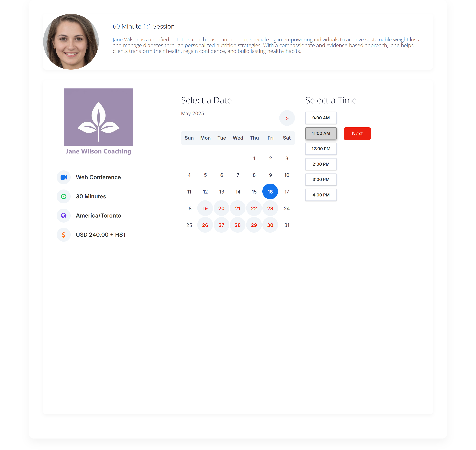Pick May 28 on the calendar
476x450 pixels.
[x=238, y=225]
